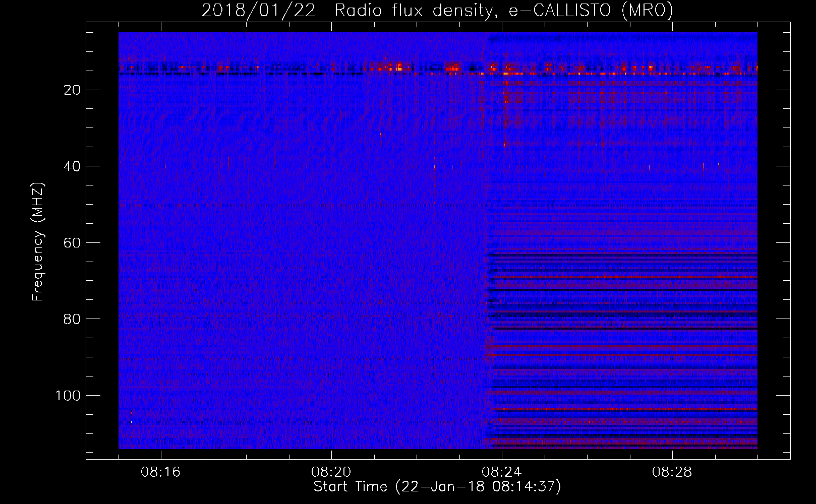Click the 08:16 time axis label
The width and height of the screenshot is (816, 504).
click(161, 472)
